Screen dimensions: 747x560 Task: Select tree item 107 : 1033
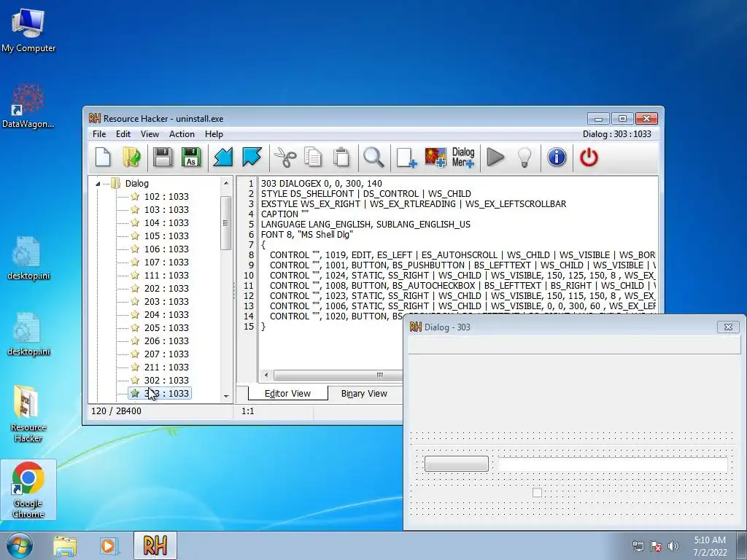[x=166, y=262]
